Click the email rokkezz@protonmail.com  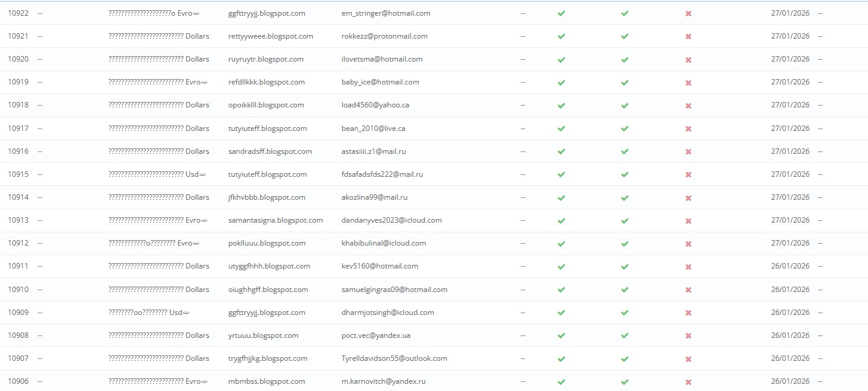click(385, 36)
